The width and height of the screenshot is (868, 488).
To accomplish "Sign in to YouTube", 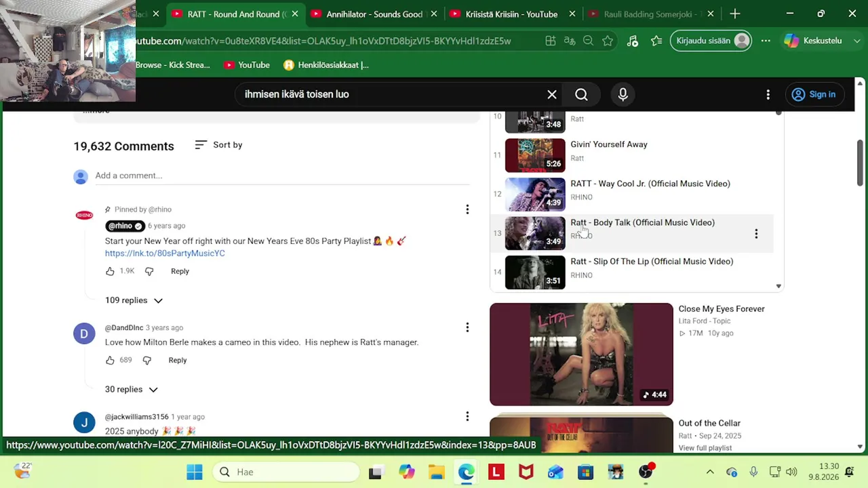I will pos(814,94).
